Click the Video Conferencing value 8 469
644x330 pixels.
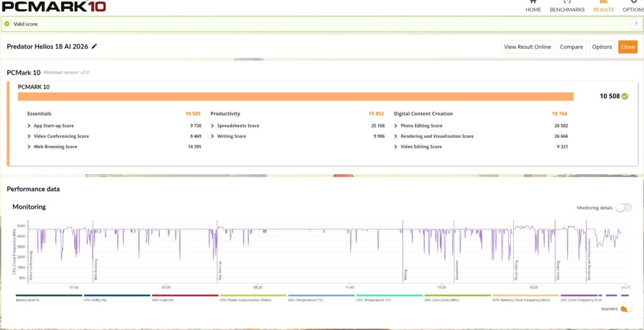click(196, 136)
